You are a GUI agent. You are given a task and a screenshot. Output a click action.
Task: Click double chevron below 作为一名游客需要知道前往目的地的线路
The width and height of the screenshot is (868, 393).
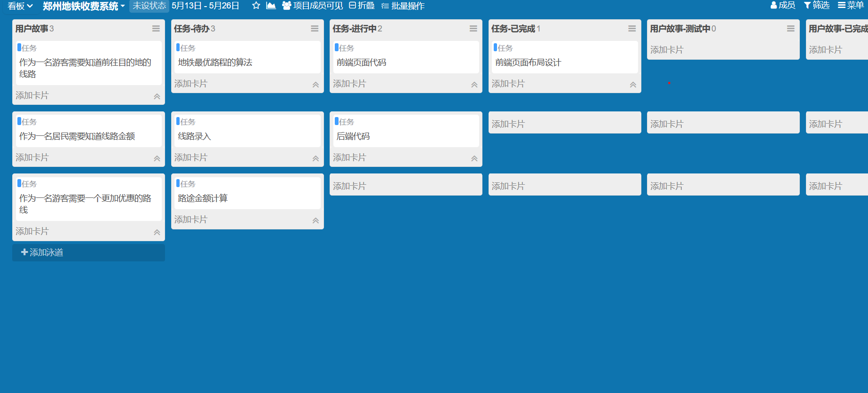pos(157,96)
